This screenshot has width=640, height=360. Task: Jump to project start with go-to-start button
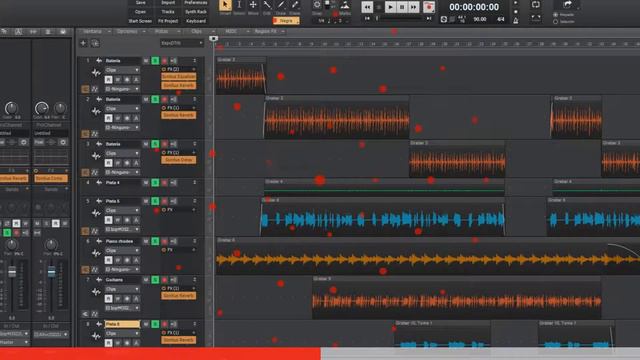pyautogui.click(x=367, y=18)
